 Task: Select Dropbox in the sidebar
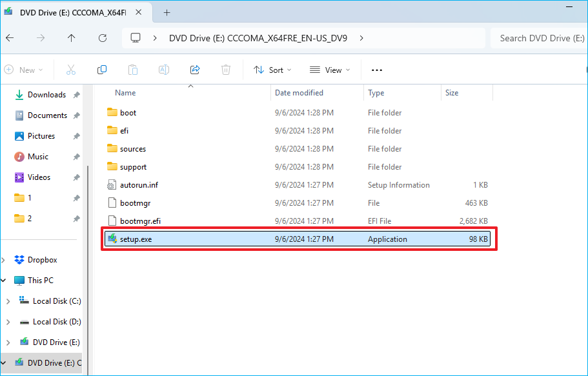point(43,260)
